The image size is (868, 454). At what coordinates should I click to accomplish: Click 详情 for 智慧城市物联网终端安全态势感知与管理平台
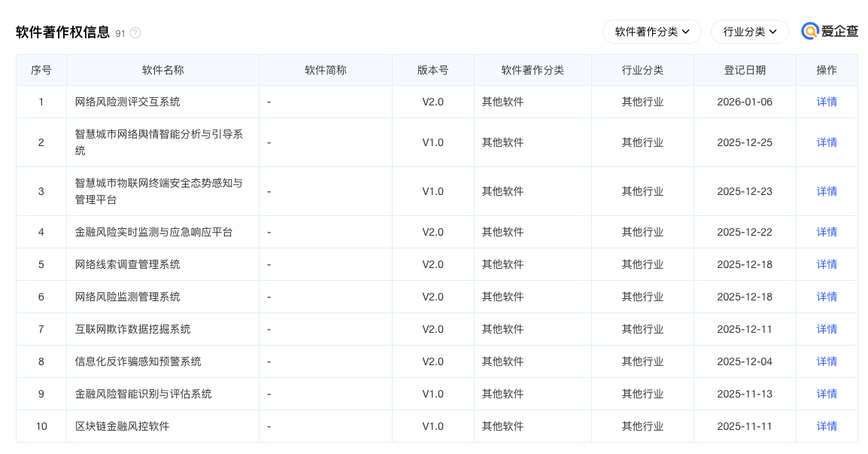827,191
